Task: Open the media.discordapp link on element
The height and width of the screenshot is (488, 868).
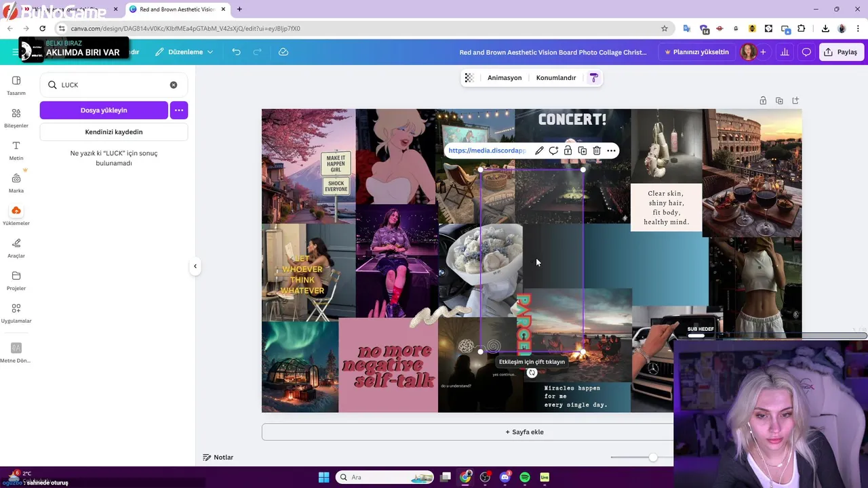Action: pos(487,150)
